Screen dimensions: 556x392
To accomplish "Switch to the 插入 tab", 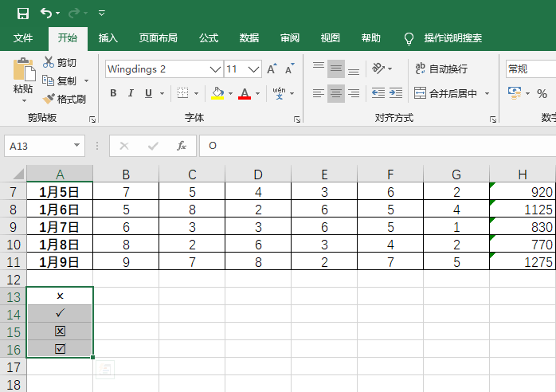I will coord(108,38).
